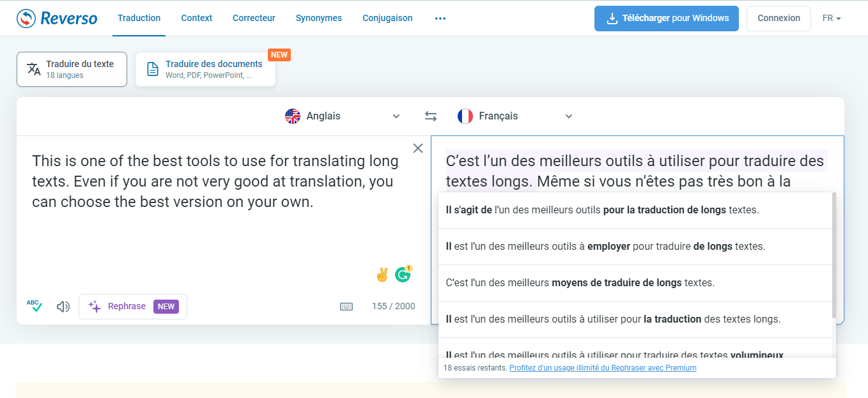Click the ABC spell check icon
This screenshot has width=868, height=398.
(35, 306)
